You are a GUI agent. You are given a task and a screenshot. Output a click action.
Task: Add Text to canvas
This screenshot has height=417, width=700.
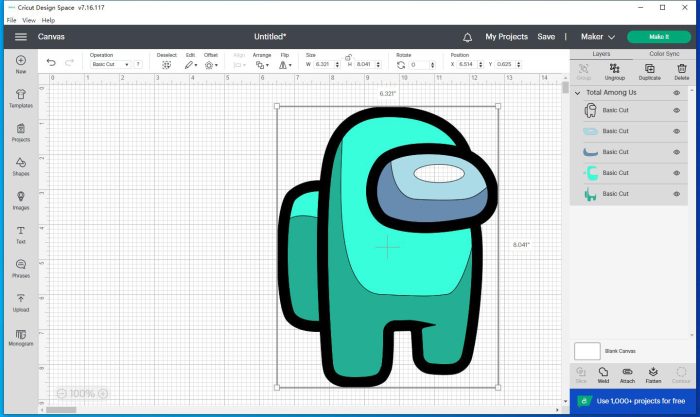point(21,235)
